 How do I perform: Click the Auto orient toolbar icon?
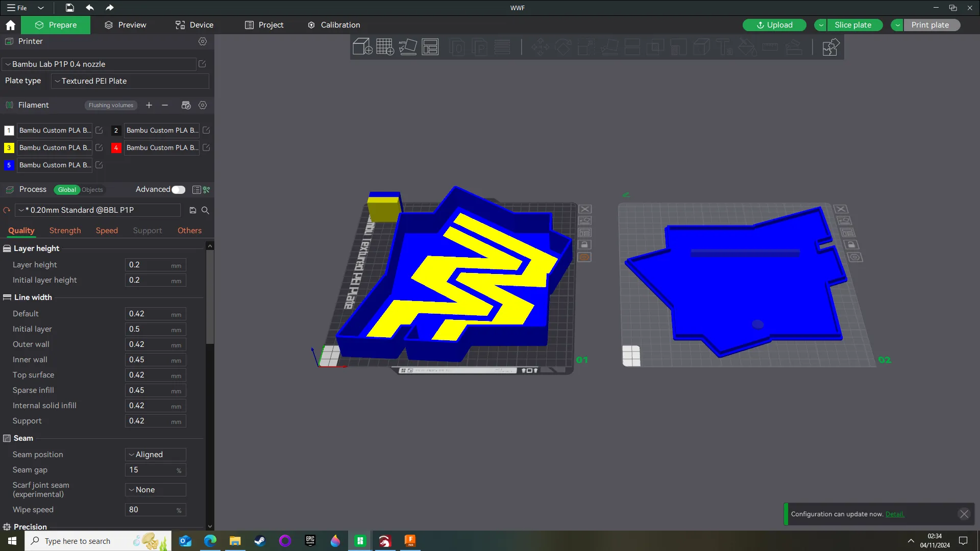coord(408,47)
